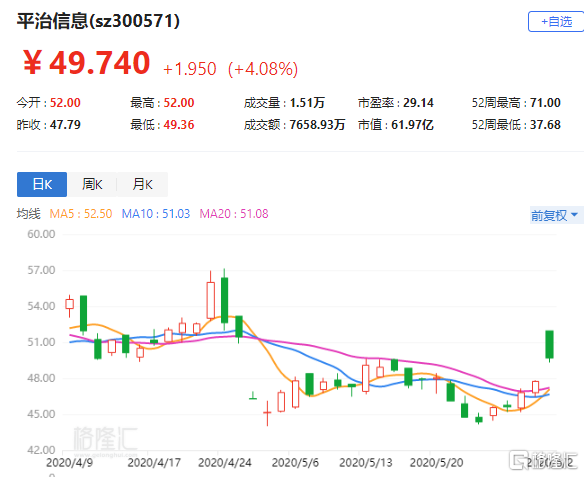Screen dimensions: 584x477
Task: Click the 昨收 value 47.79
Action: 65,125
